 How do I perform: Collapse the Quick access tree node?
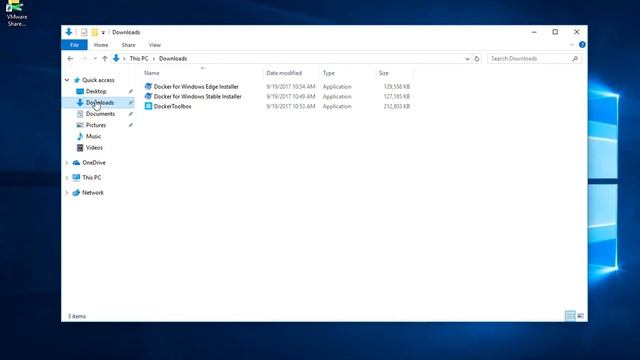point(67,80)
